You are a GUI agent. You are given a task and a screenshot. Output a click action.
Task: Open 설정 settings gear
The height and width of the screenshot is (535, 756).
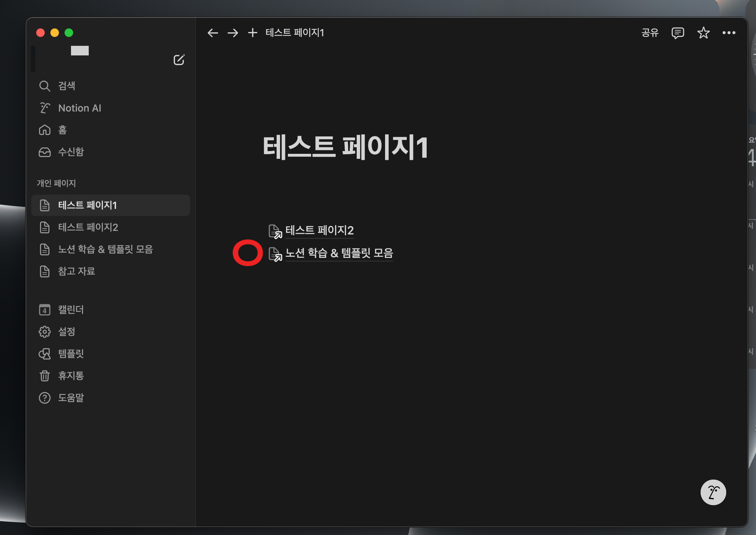tap(66, 331)
